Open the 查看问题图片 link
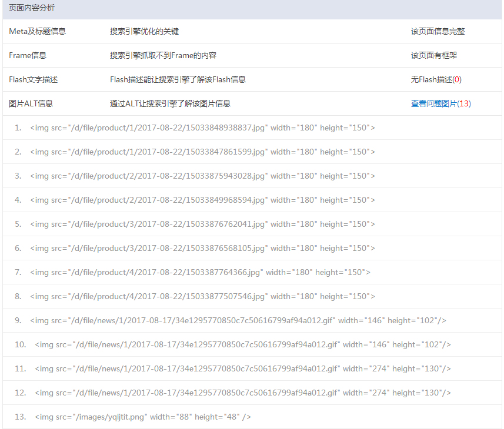This screenshot has width=504, height=429. [x=433, y=103]
